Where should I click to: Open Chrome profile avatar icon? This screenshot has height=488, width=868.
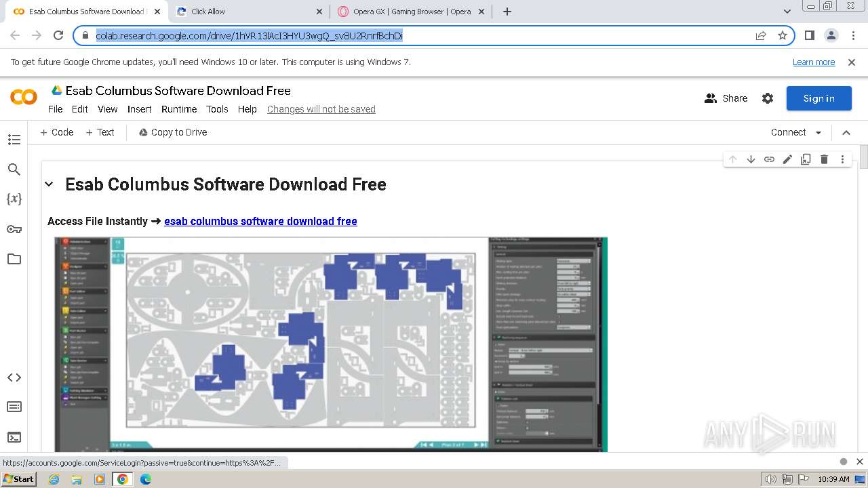click(831, 35)
